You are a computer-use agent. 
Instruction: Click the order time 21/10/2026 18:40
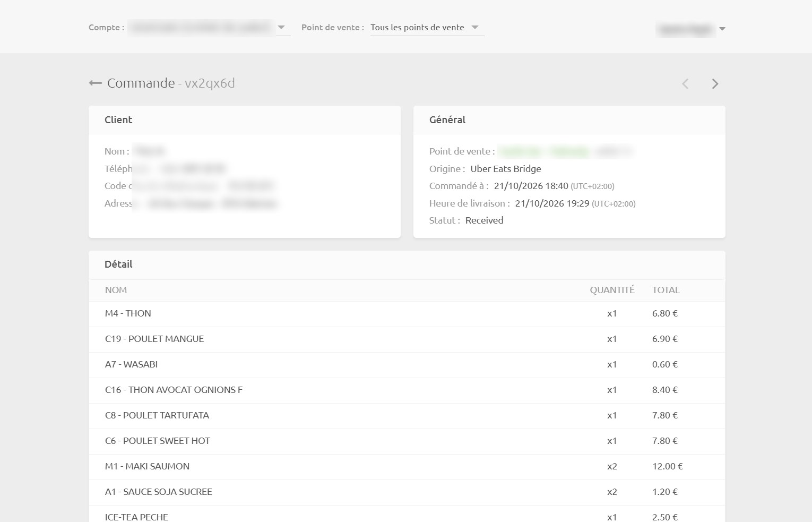click(531, 186)
